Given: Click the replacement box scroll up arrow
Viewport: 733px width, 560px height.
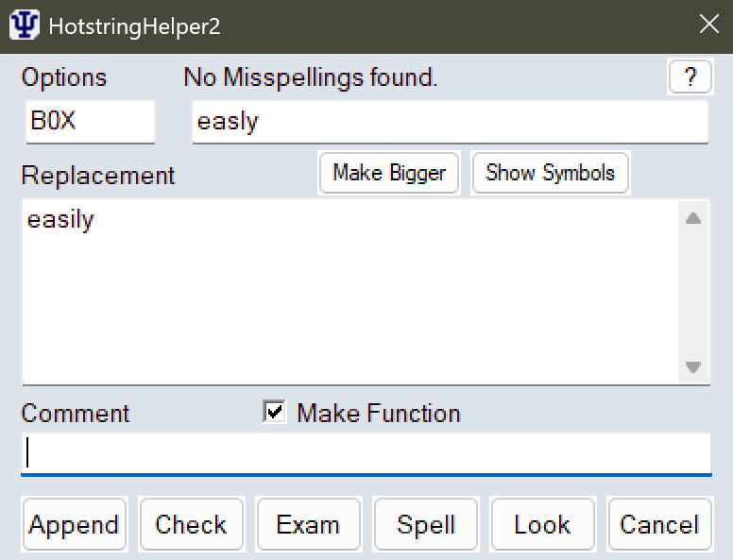Looking at the screenshot, I should pos(693,218).
